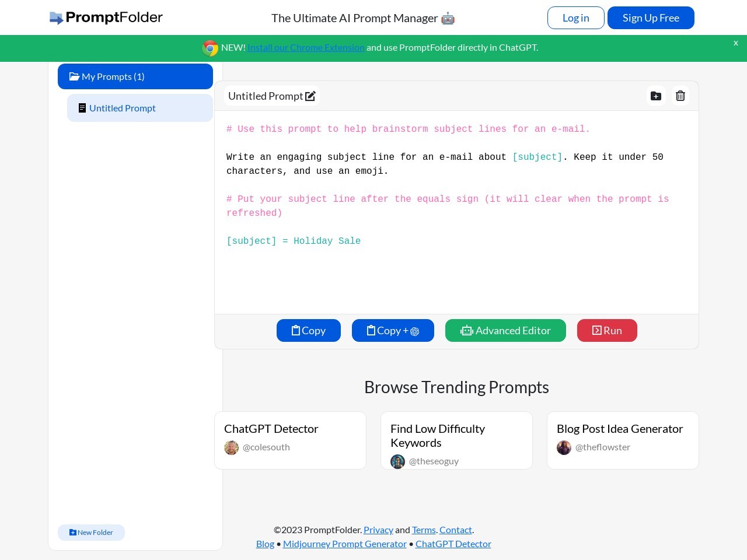
Task: Click inside the prompt text editor
Action: [x=455, y=274]
